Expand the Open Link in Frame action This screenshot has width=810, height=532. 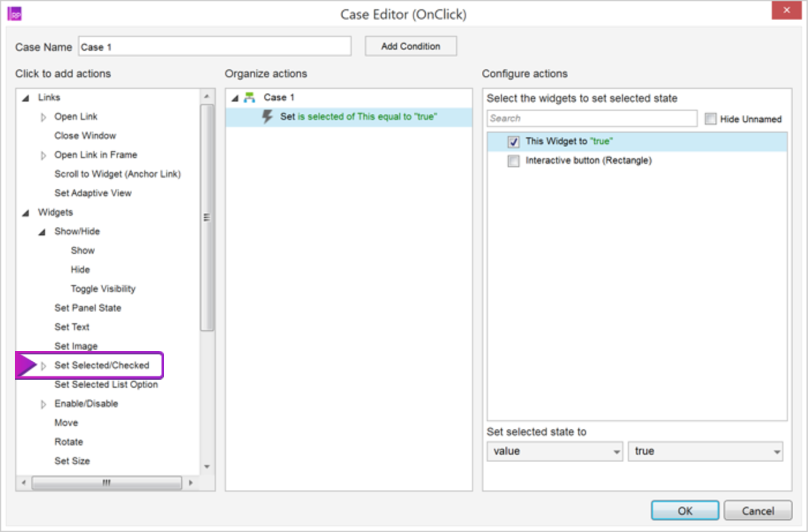[x=43, y=155]
